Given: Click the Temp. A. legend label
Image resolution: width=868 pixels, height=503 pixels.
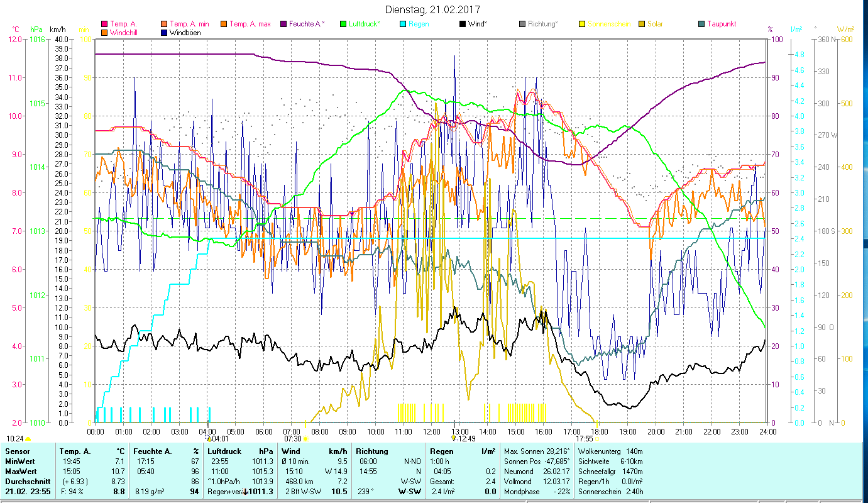Looking at the screenshot, I should click(x=123, y=24).
